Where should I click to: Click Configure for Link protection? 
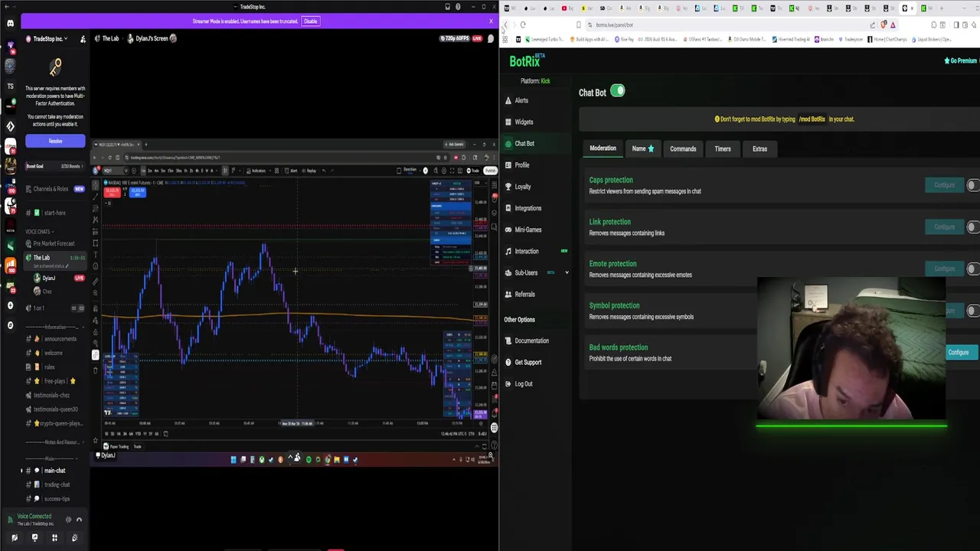click(944, 227)
